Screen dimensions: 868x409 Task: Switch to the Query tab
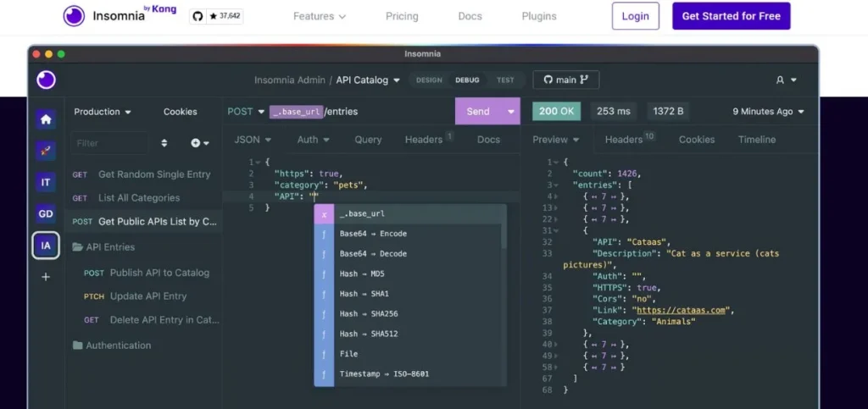point(368,140)
